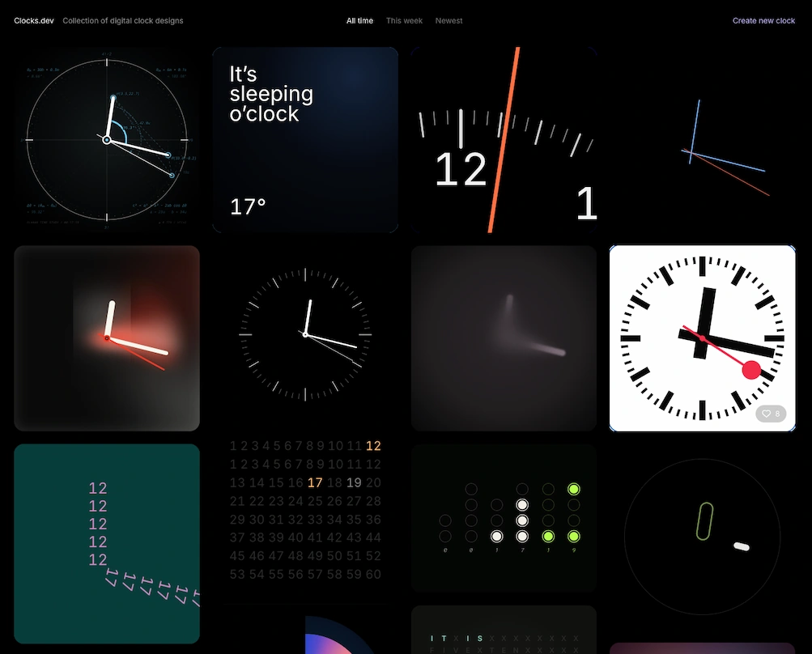The image size is (812, 654).
Task: Open the zoomed dial clock with orange hand
Action: pos(504,140)
